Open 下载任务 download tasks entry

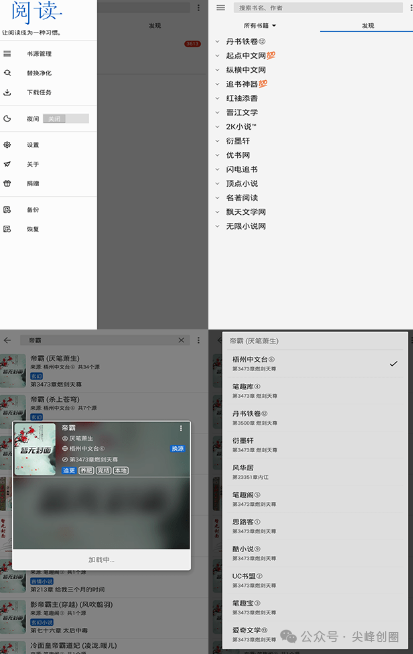click(39, 92)
